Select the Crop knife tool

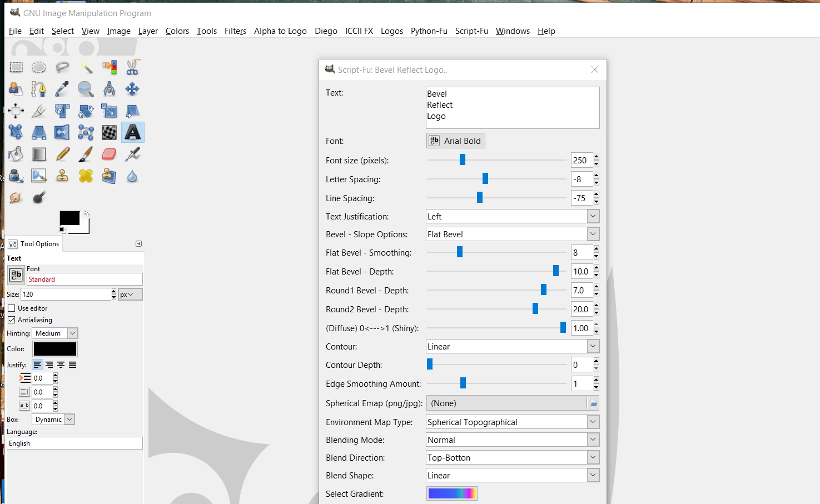coord(39,111)
